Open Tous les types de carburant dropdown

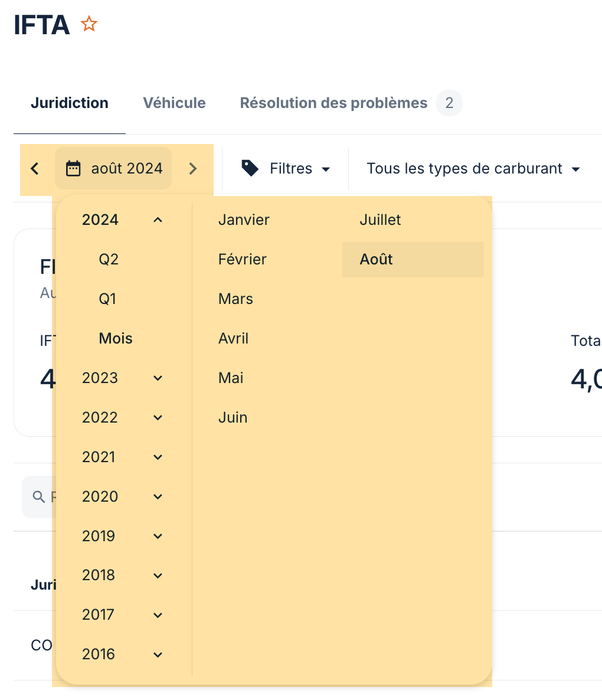pyautogui.click(x=473, y=169)
